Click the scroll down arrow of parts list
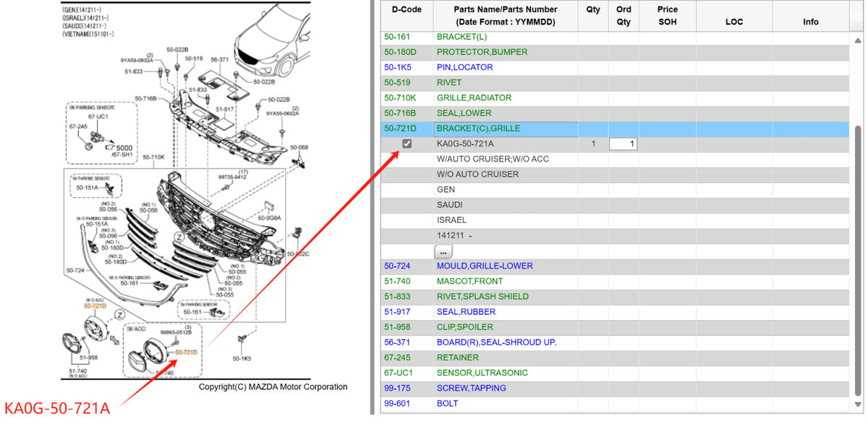The height and width of the screenshot is (425, 868). tap(858, 403)
